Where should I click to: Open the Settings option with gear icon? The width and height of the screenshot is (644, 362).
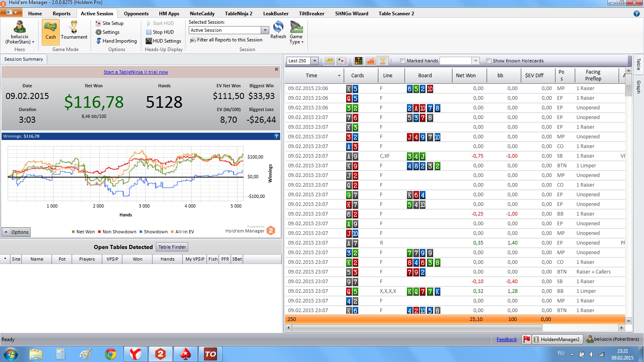click(107, 32)
